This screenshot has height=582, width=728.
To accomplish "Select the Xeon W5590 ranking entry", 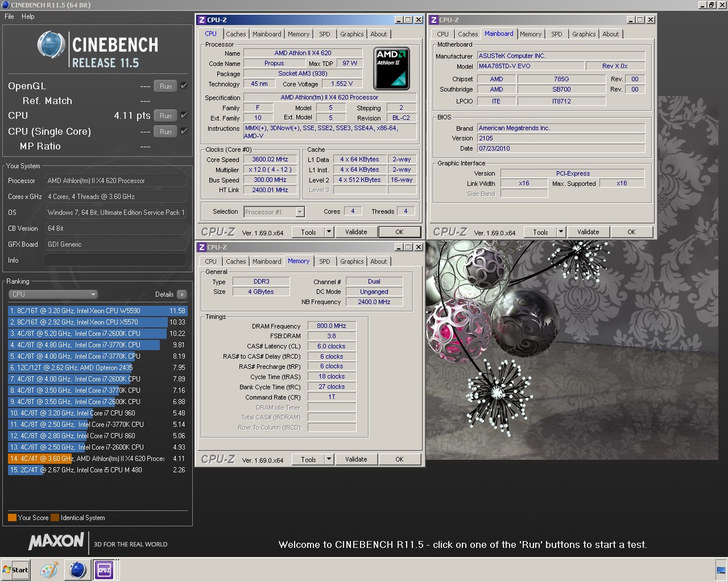I will pos(97,311).
